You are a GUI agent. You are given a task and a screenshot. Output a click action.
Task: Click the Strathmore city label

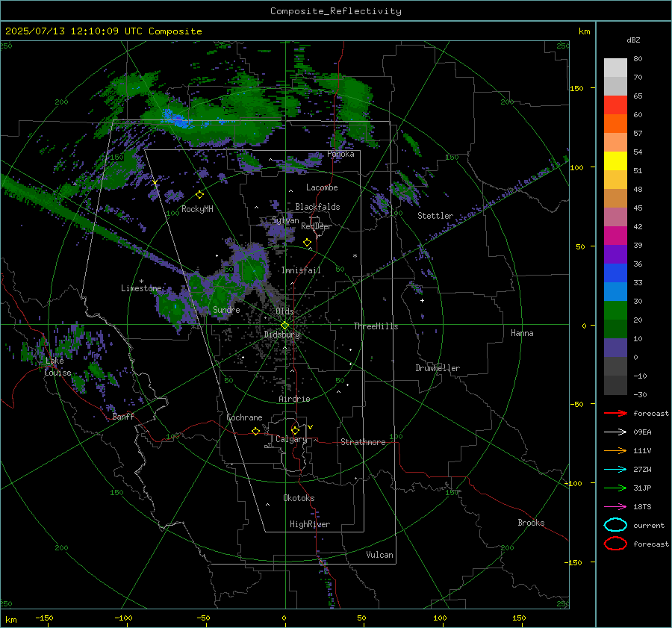coord(363,442)
